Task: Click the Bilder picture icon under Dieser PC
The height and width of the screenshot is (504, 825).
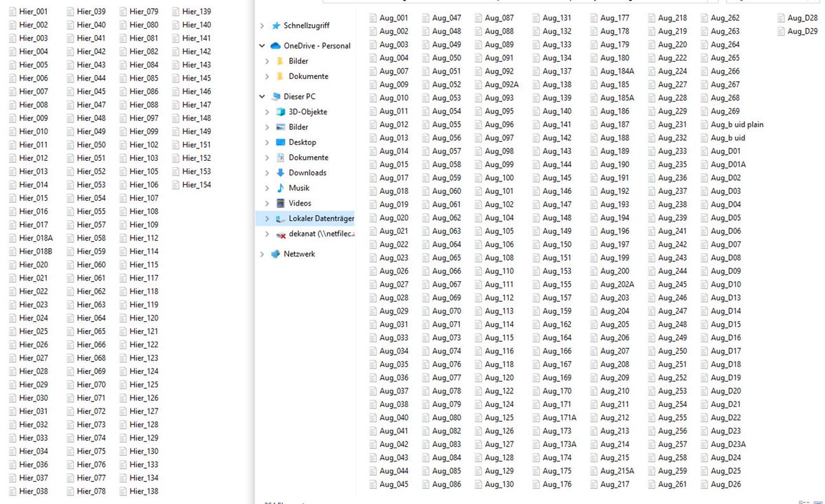Action: point(280,127)
